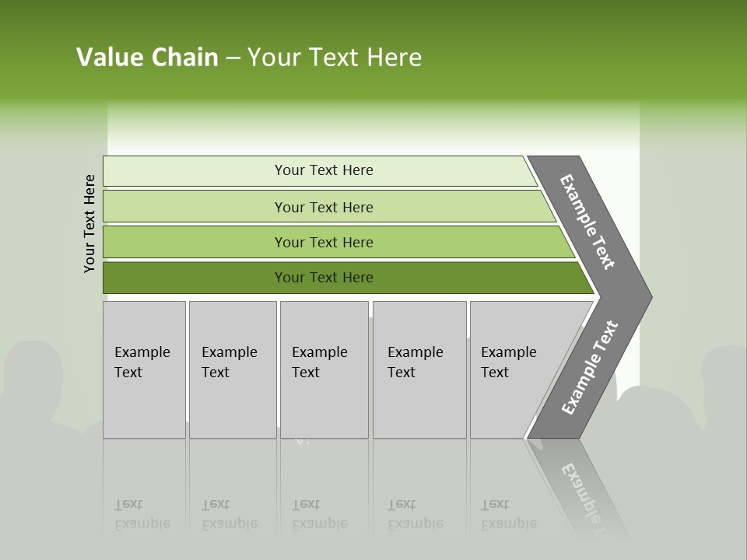Viewport: 747px width, 560px height.
Task: Select the fourth gray 'Example Text' box
Action: [x=419, y=369]
